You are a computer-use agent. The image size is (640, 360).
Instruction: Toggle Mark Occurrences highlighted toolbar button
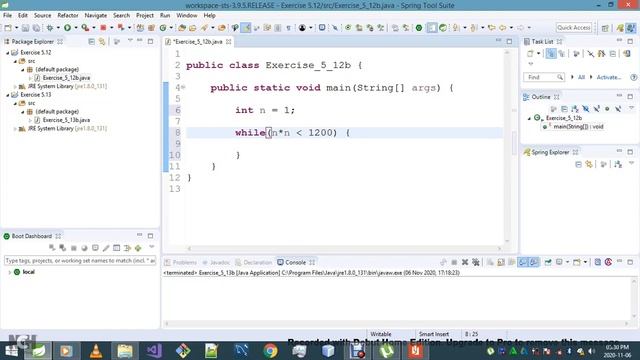(246, 28)
